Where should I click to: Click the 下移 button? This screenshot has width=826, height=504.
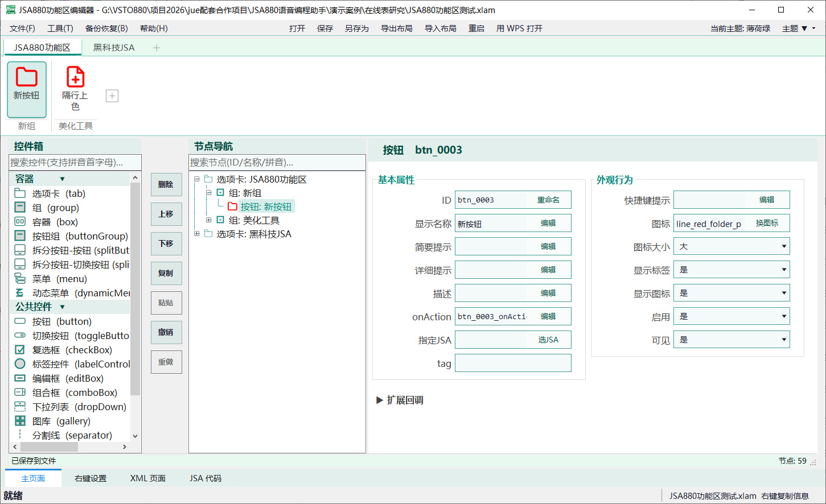tap(166, 243)
